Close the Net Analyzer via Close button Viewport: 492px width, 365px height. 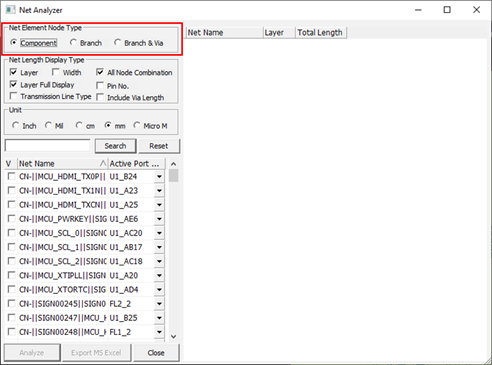point(156,353)
